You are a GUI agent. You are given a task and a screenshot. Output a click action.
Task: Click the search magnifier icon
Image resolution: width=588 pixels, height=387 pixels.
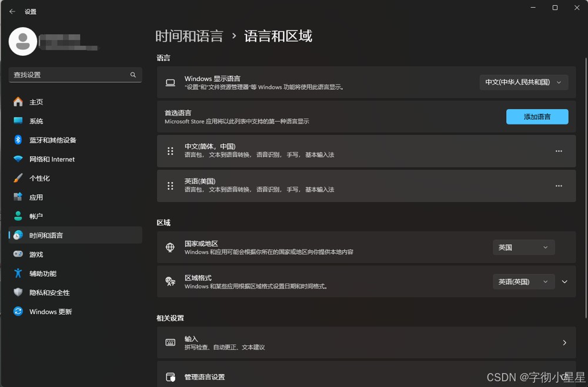(133, 75)
